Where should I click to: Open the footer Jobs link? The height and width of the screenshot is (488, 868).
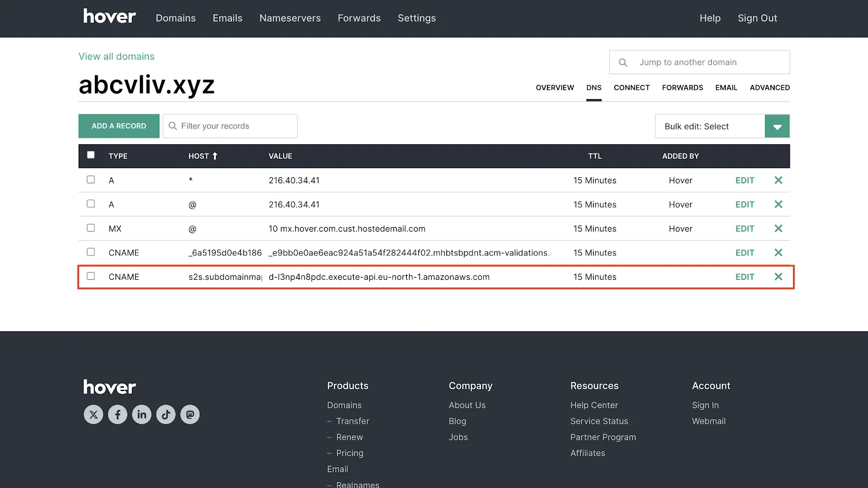[458, 437]
